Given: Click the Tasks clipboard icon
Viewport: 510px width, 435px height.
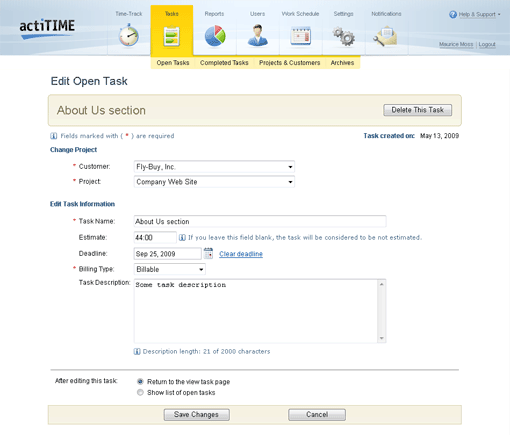Looking at the screenshot, I should point(172,36).
